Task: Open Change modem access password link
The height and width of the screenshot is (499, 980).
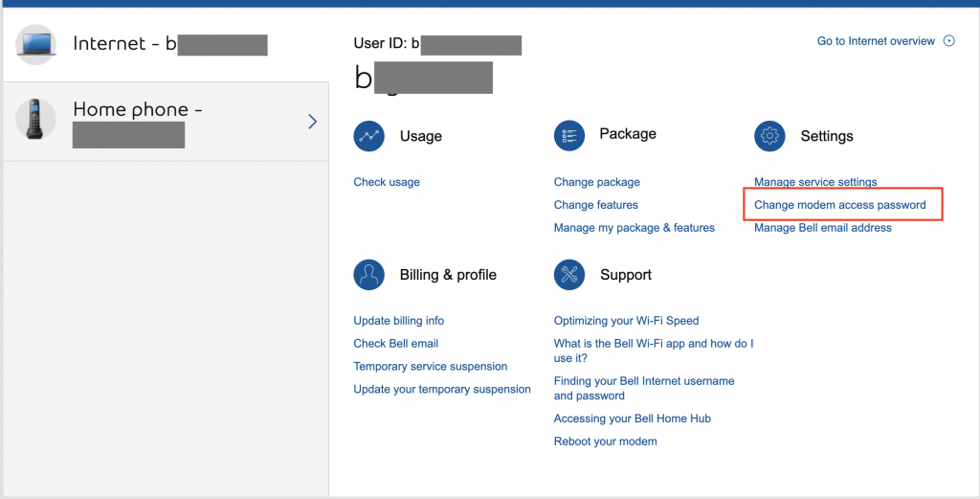Action: coord(839,205)
